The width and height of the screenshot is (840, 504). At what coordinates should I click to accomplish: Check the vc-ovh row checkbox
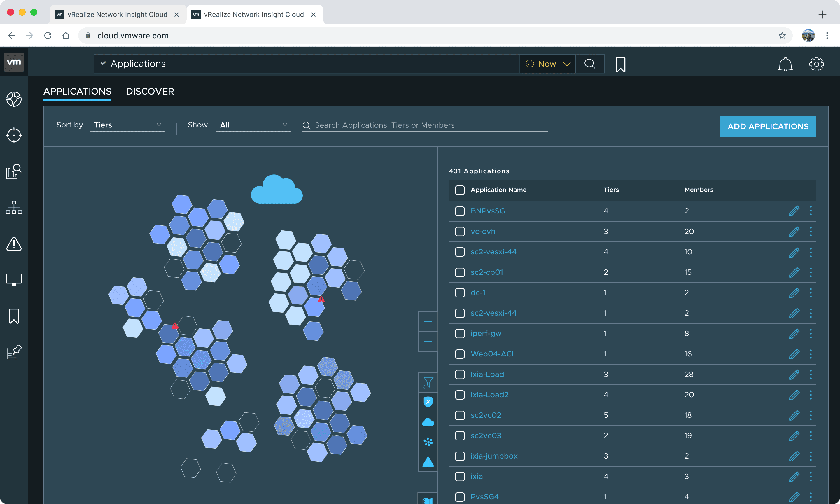click(460, 232)
